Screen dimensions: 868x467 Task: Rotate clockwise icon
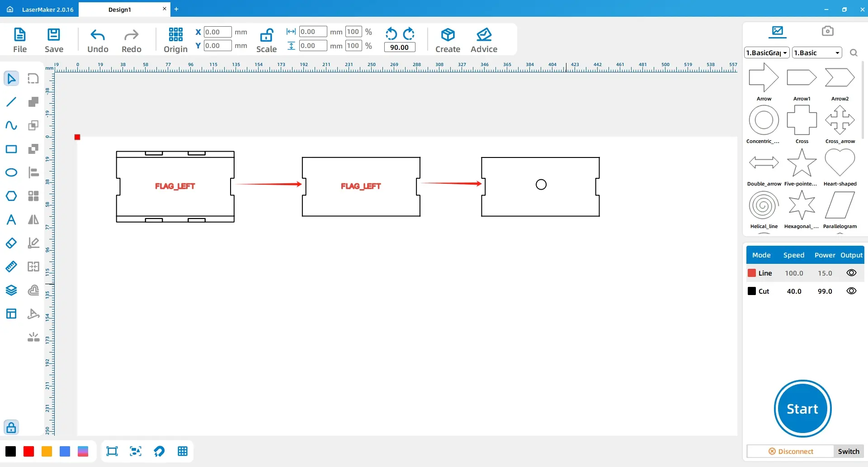click(409, 33)
